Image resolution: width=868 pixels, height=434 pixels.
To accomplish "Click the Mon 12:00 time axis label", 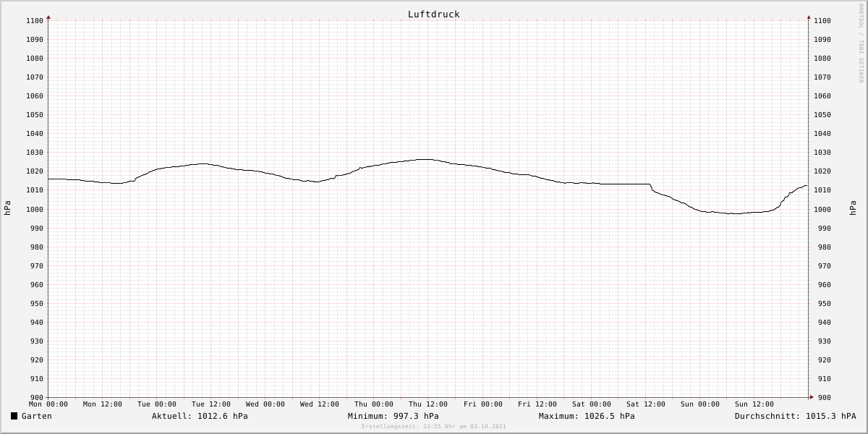I will pos(103,404).
